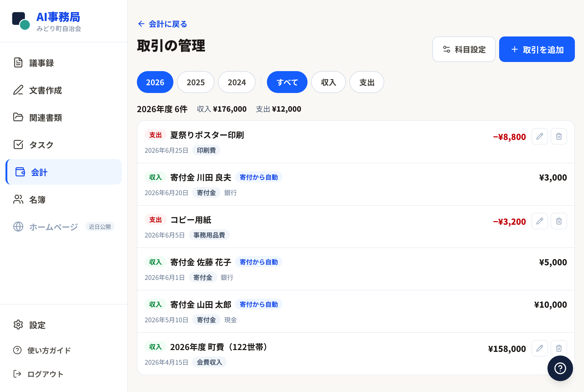Click 寄付から自動 tag on 川田 良夫 row

(258, 177)
